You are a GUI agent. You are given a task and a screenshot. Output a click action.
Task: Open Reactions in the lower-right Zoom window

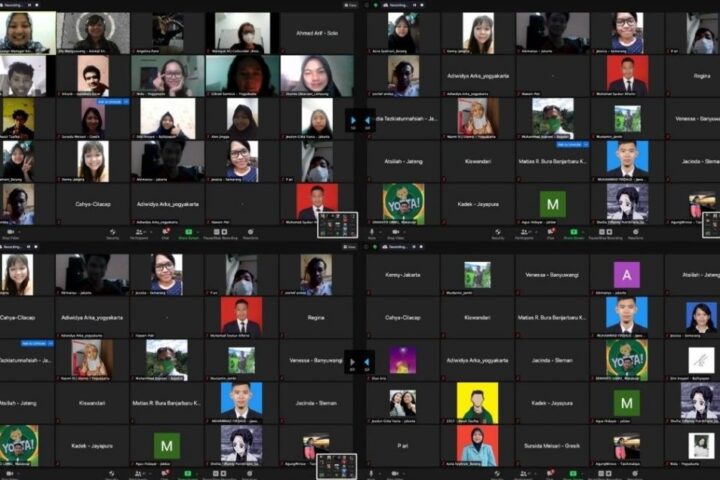(635, 474)
